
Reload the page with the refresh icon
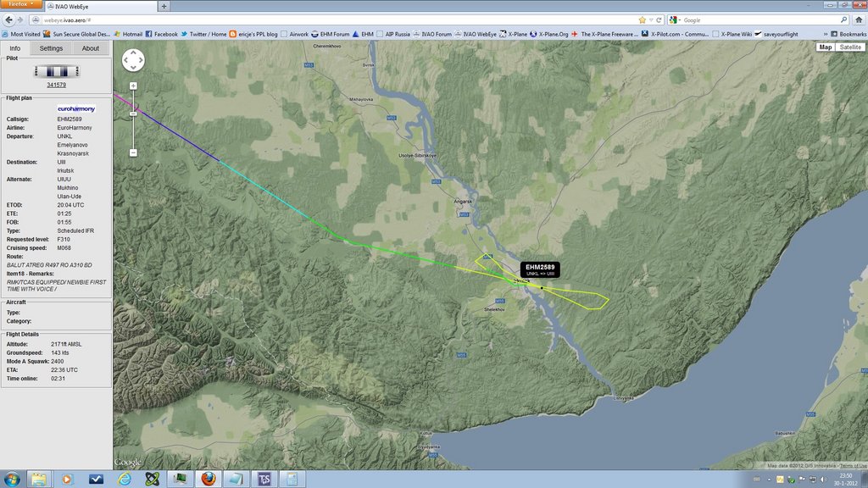(x=658, y=19)
